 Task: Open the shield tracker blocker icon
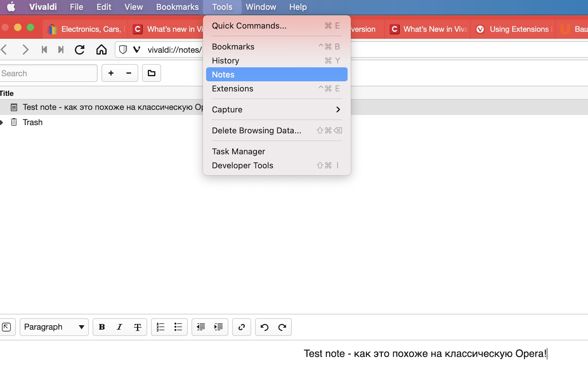(x=123, y=49)
